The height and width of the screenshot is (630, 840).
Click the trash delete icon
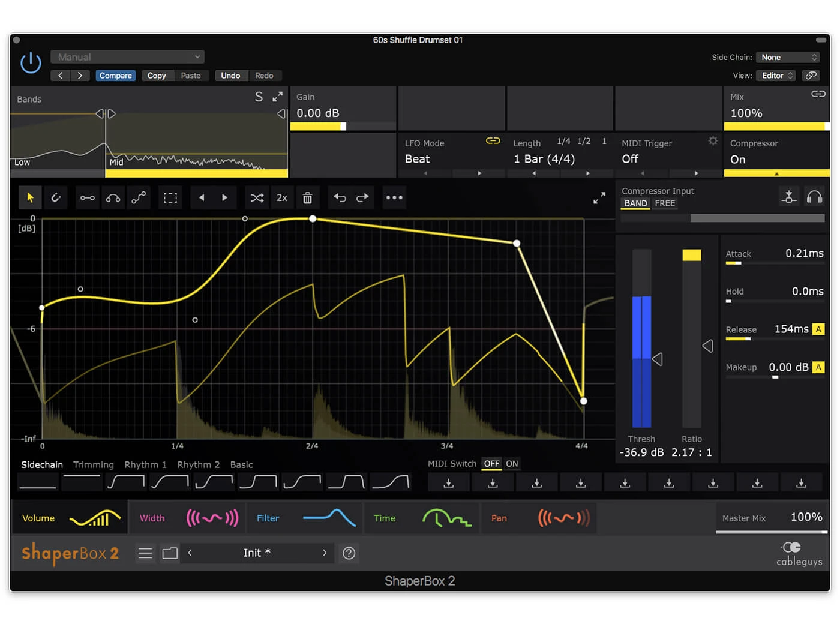pos(307,197)
